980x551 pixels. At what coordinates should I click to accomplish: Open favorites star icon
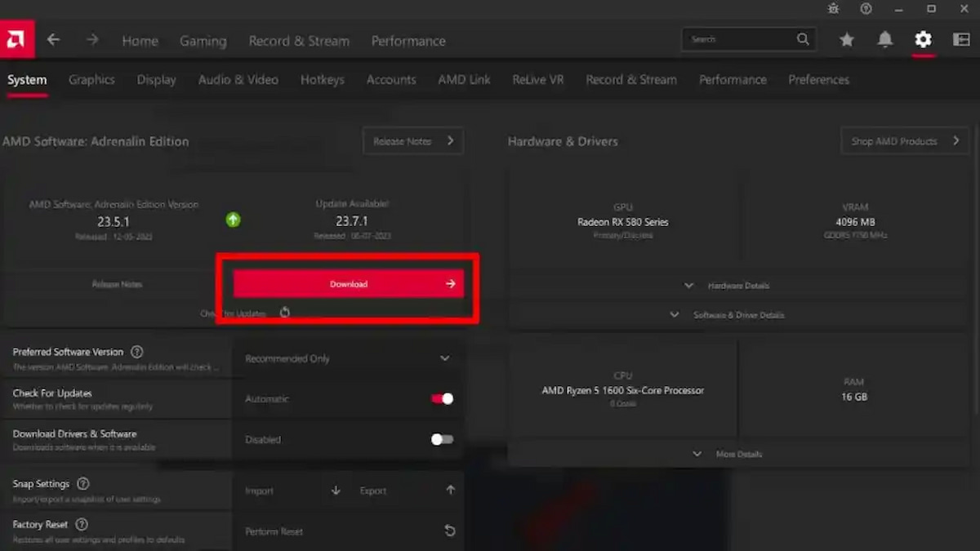847,39
